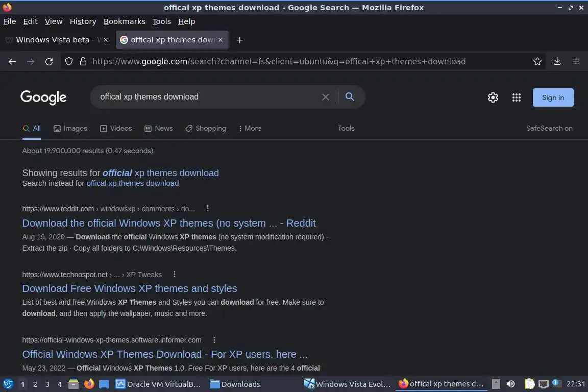
Task: Open the View menu
Action: (54, 22)
